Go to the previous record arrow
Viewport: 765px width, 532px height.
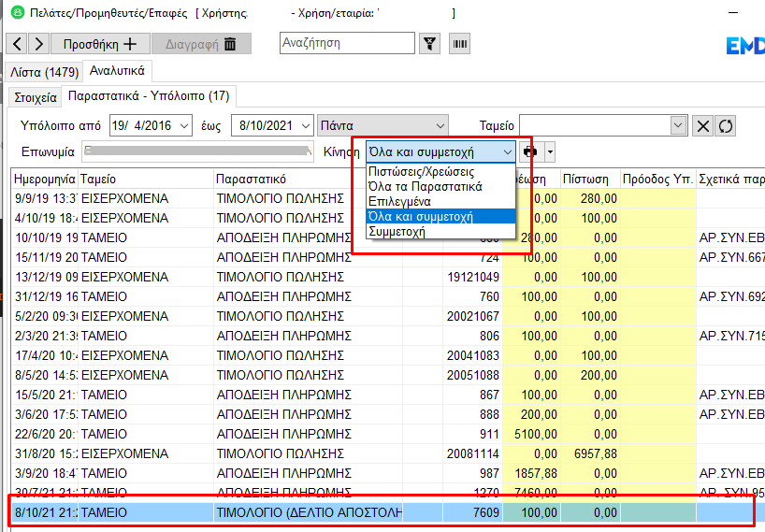point(18,44)
